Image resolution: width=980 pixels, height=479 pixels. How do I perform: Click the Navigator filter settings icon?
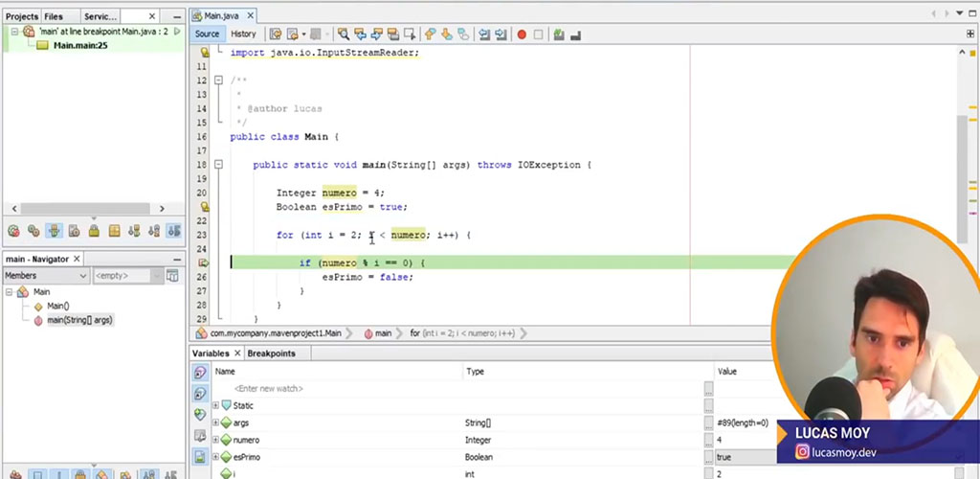(x=172, y=276)
